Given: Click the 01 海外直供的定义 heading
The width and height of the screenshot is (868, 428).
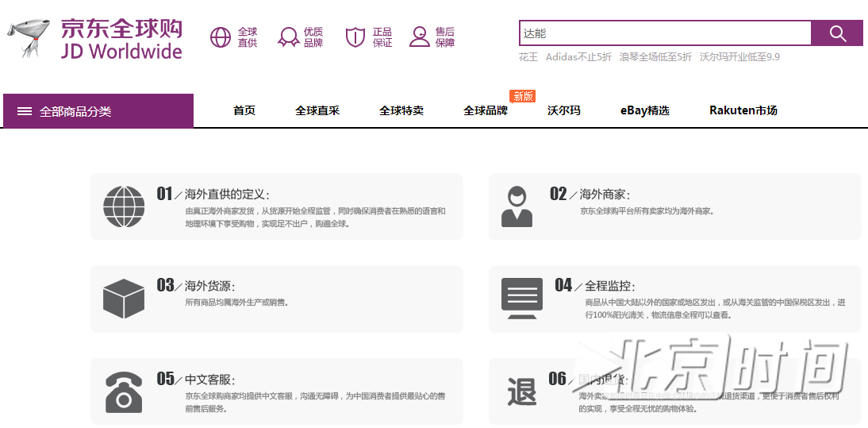Looking at the screenshot, I should [213, 194].
